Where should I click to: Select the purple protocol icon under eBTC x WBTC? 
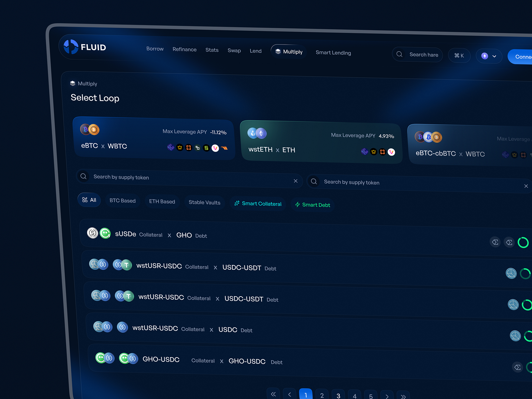(171, 147)
